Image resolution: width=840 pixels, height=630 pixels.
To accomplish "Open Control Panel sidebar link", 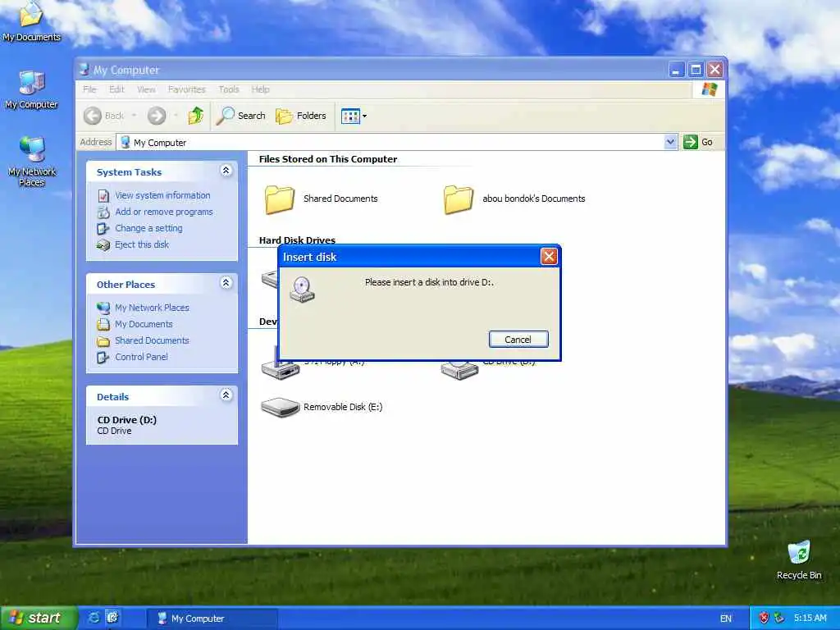I will click(141, 358).
